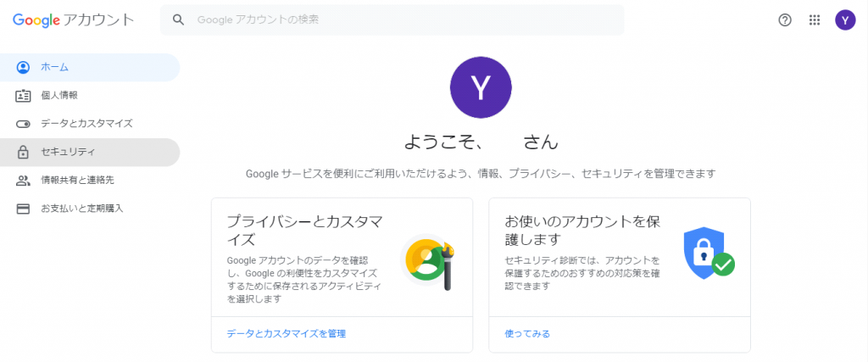Open 情報共有と連絡先 in the sidebar
Viewport: 868px width, 362px height.
(x=90, y=181)
